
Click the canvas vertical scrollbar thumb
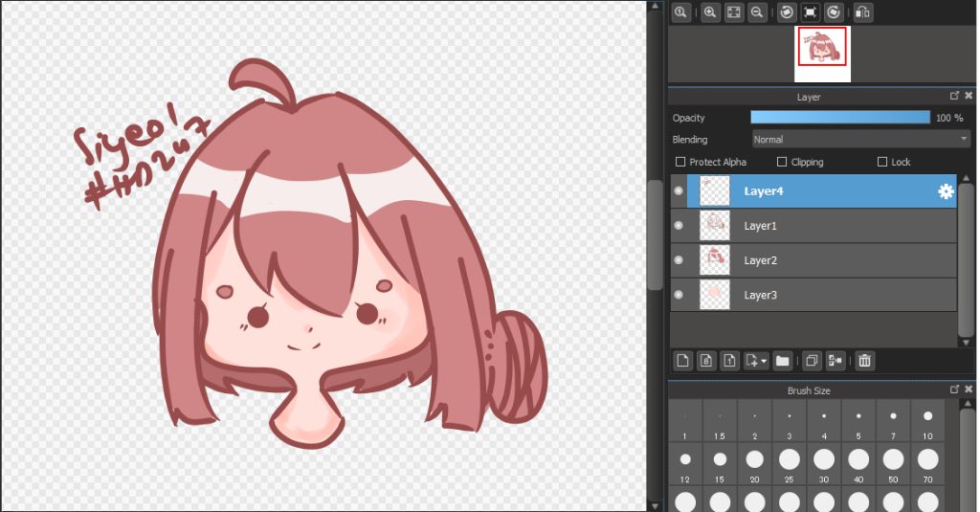(655, 235)
